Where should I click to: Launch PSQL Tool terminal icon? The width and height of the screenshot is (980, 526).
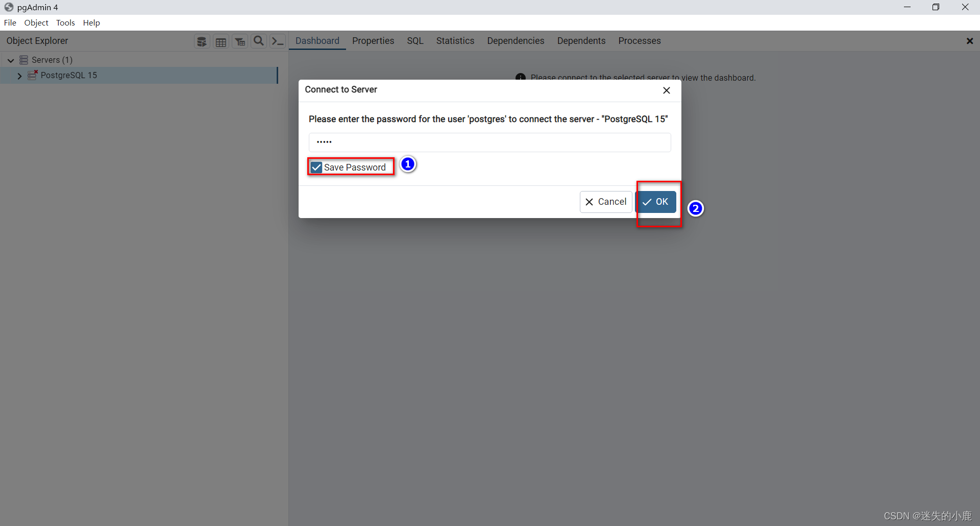(x=278, y=41)
